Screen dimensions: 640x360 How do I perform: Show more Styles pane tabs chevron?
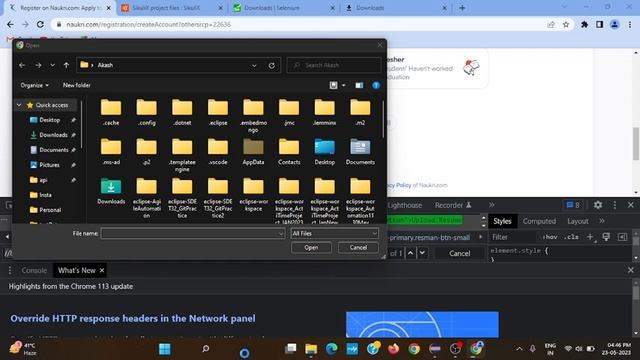coord(602,221)
